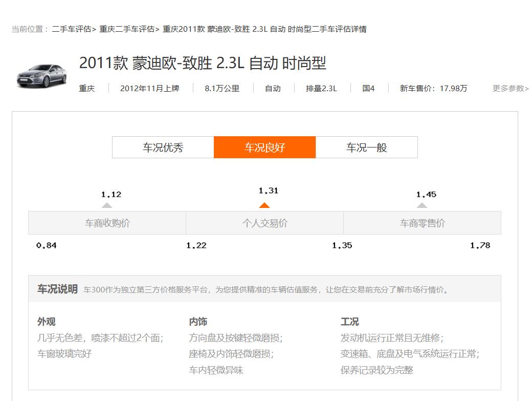Click the 个人交易价 price segment

[264, 223]
